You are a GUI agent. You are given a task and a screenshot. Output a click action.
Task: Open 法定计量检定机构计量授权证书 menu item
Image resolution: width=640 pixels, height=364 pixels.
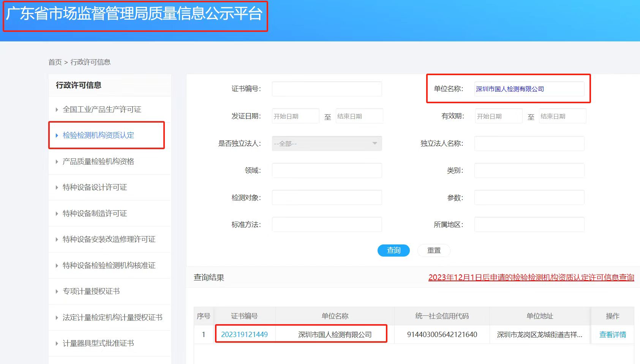tap(112, 317)
